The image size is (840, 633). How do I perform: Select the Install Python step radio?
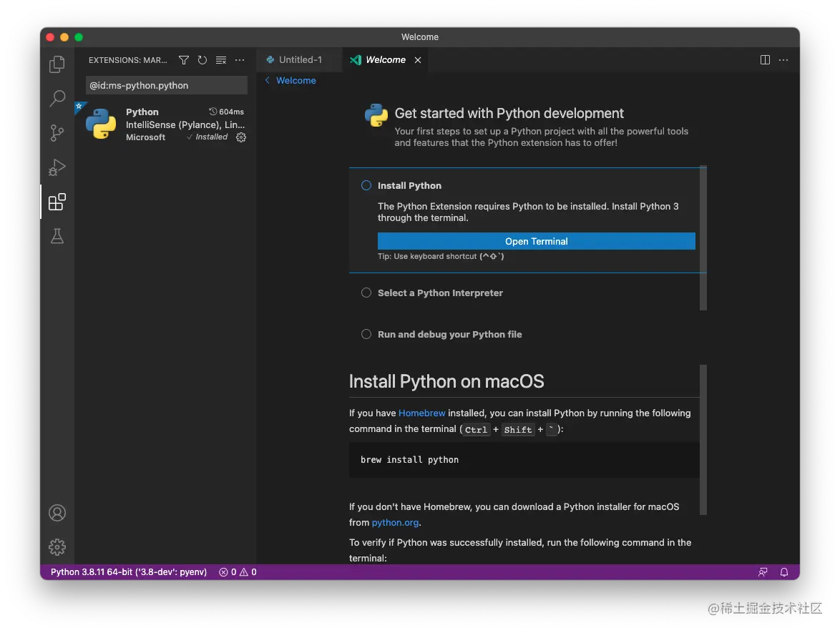[366, 185]
